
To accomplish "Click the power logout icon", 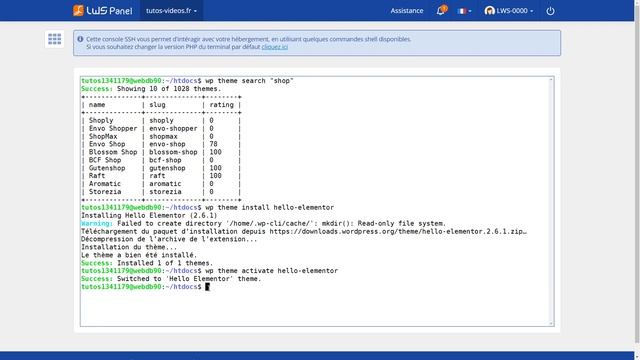I will 550,11.
